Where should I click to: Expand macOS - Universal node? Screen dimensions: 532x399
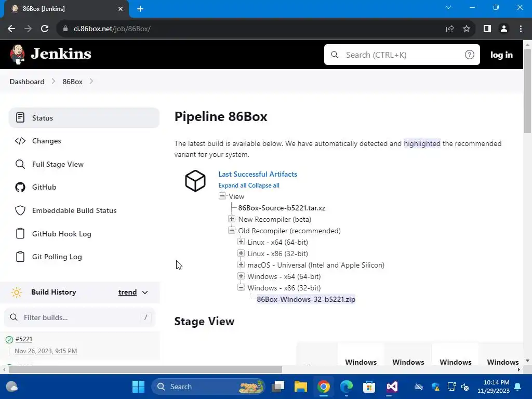coord(241,264)
